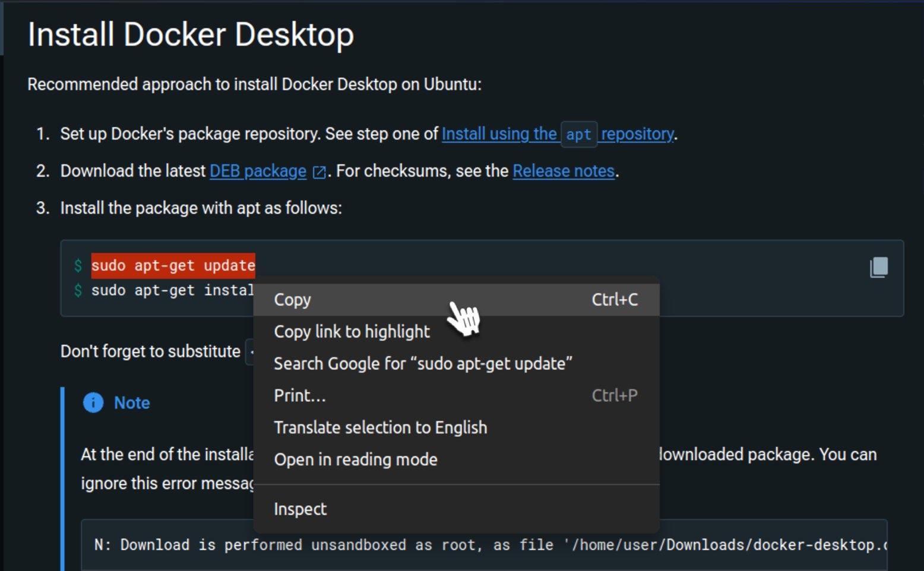The height and width of the screenshot is (571, 924).
Task: Open Inspect from the context menu
Action: tap(457, 509)
